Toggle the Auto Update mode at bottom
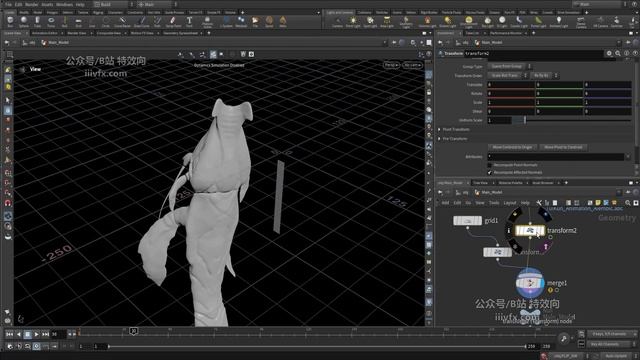Image resolution: width=640 pixels, height=360 pixels. (x=616, y=356)
